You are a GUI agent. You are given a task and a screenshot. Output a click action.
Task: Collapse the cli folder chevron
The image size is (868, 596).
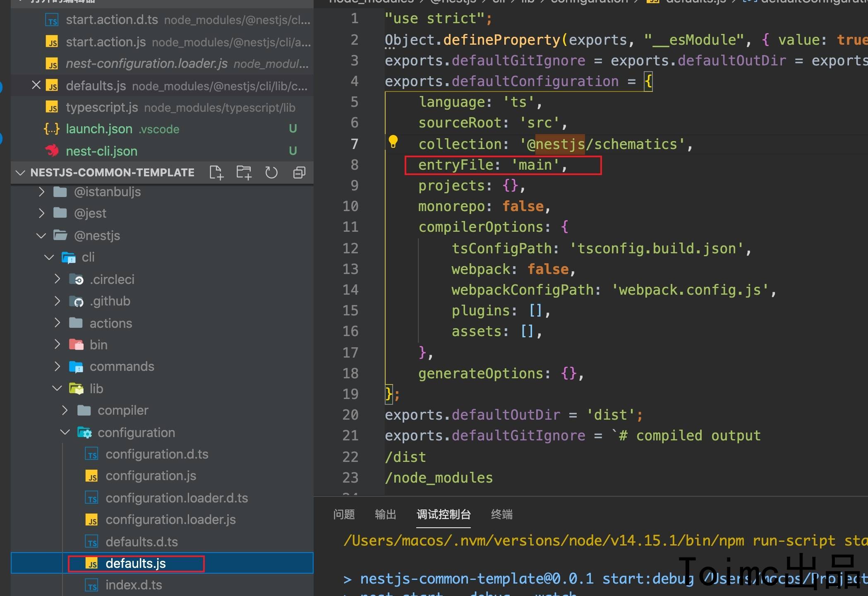tap(49, 257)
